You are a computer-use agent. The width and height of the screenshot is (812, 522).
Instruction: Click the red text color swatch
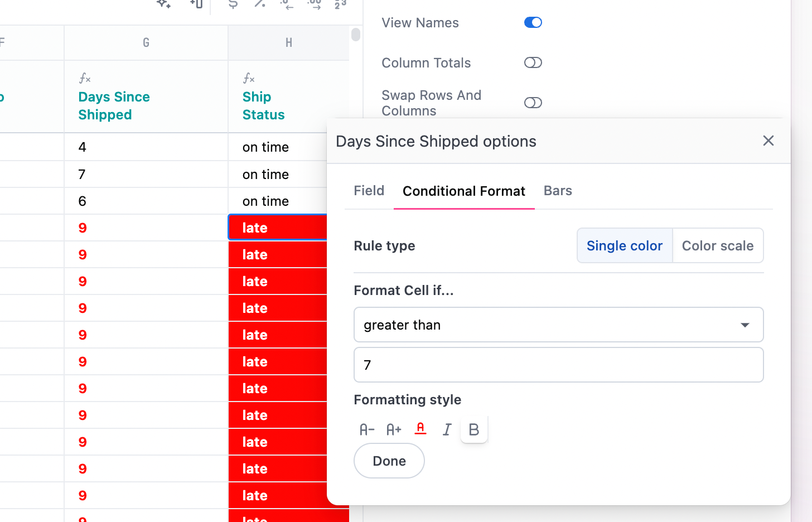point(420,429)
